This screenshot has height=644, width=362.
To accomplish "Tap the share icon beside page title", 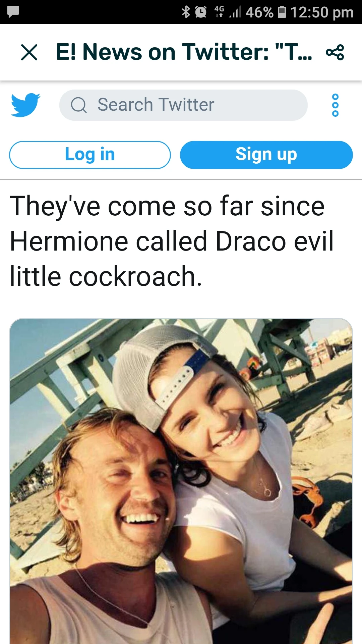I will [335, 52].
